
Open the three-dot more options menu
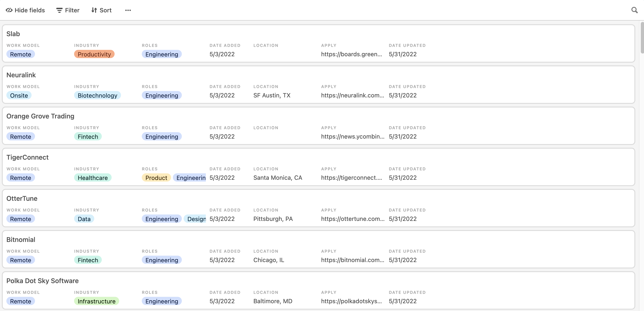point(128,10)
